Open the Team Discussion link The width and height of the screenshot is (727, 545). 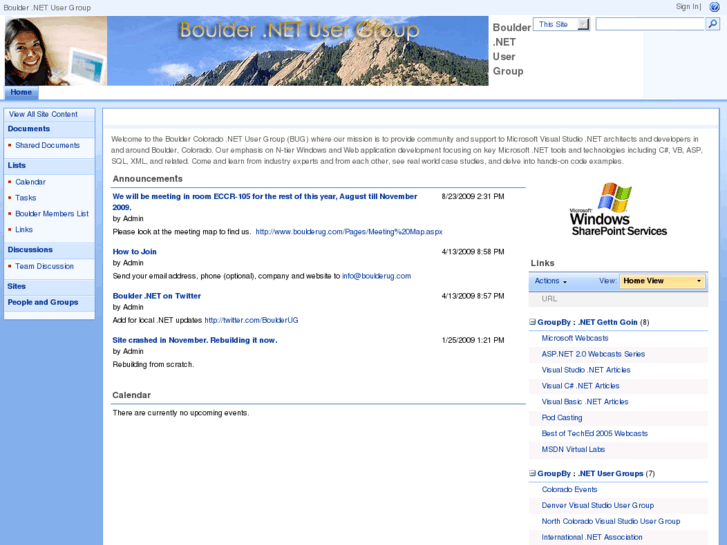tap(44, 266)
